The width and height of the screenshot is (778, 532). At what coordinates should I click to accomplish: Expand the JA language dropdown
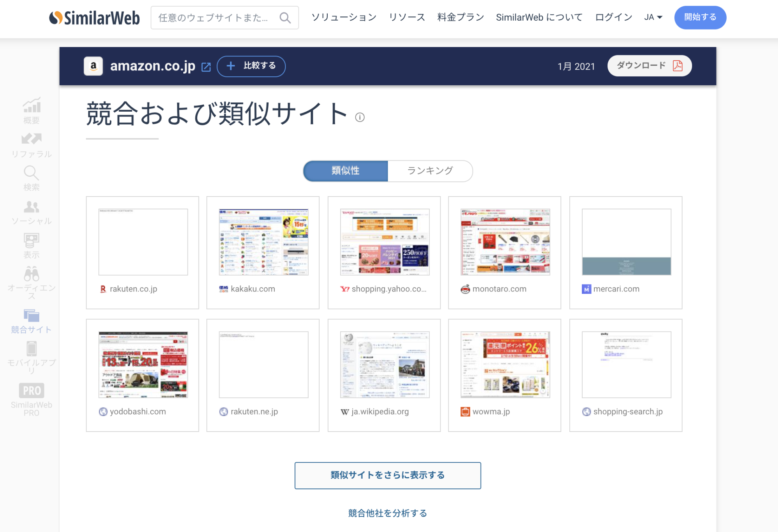tap(653, 18)
